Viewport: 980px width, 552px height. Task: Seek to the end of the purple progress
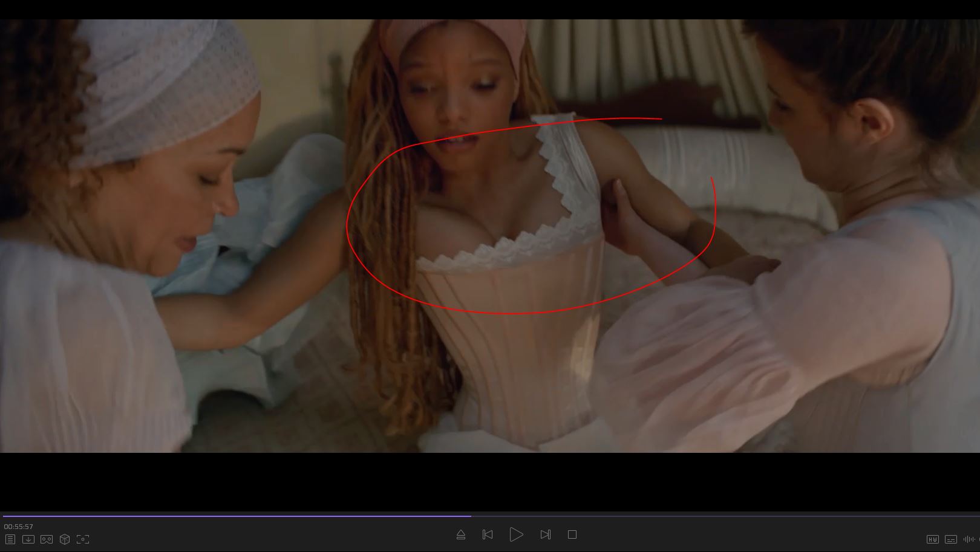[x=470, y=516]
